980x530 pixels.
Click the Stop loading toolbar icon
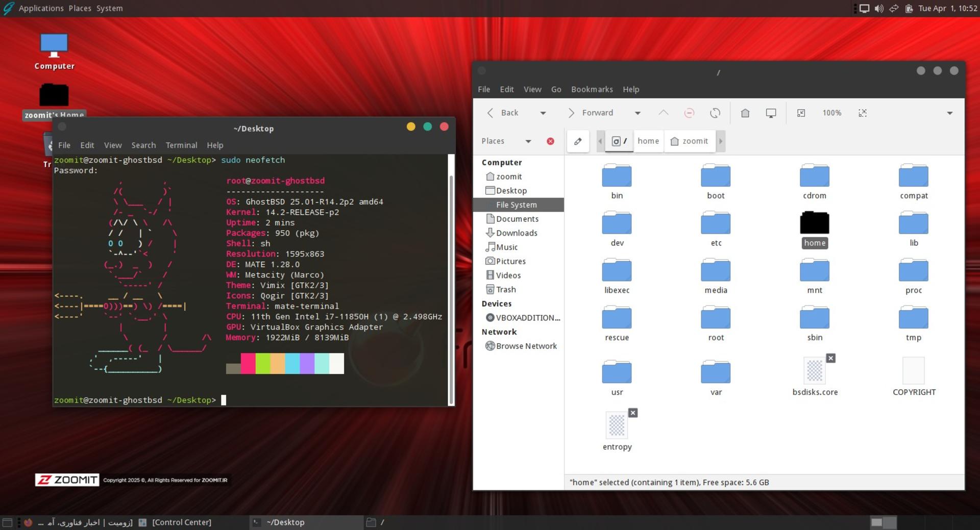tap(689, 113)
